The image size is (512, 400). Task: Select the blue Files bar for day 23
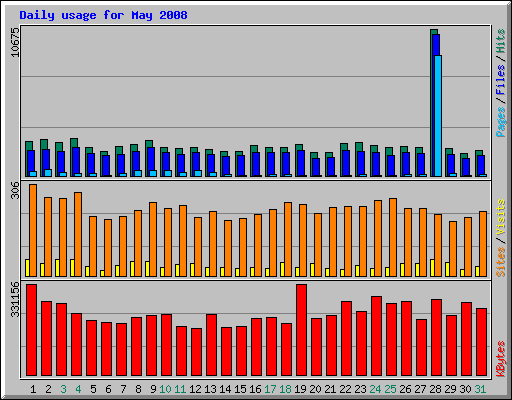pos(361,164)
